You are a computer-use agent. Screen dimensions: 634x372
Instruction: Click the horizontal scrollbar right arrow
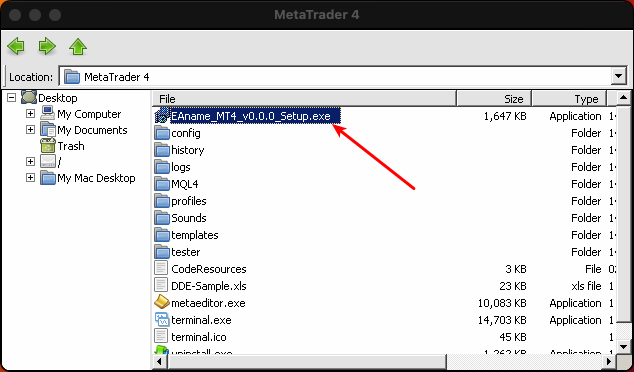(609, 361)
